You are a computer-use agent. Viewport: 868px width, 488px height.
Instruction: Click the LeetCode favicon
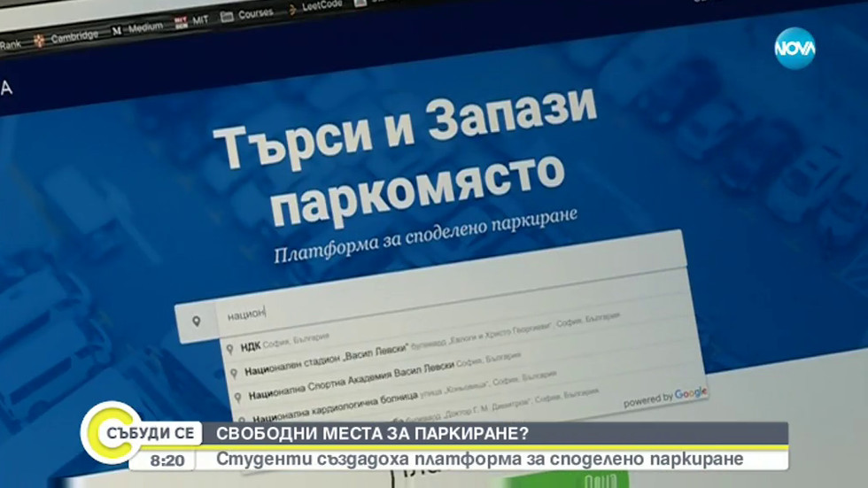pyautogui.click(x=293, y=10)
